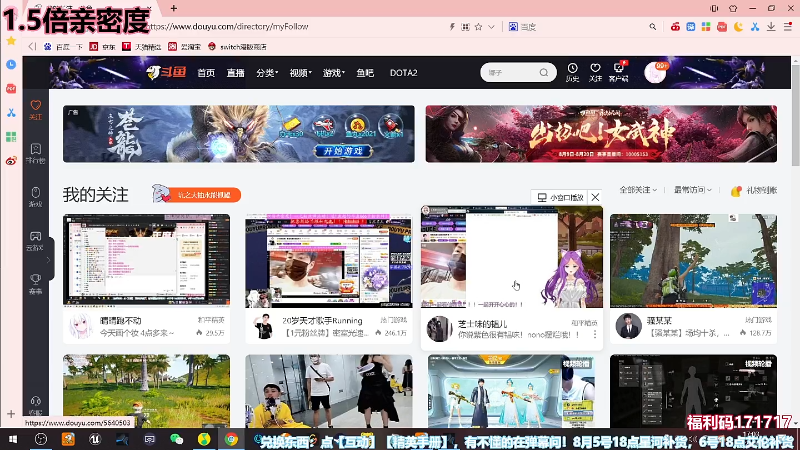Image resolution: width=800 pixels, height=450 pixels.
Task: Open WeChat from the taskbar
Action: tap(177, 439)
